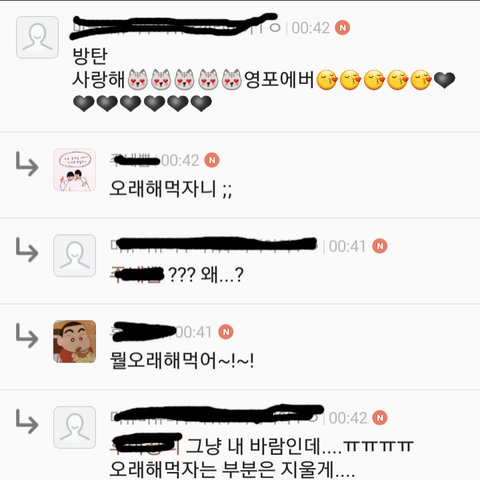Click the N badge next to the bottom 00:42 timestamp
The image size is (480, 480).
pos(380,418)
